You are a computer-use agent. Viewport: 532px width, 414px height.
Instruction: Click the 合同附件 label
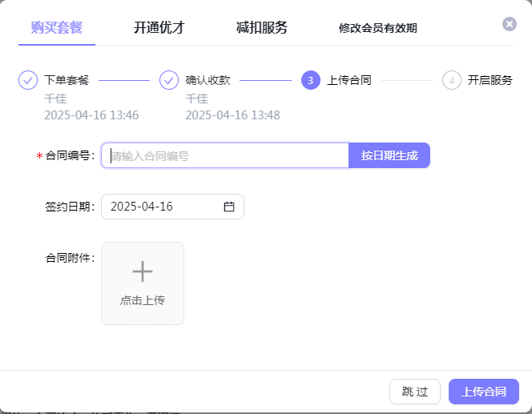tap(70, 258)
